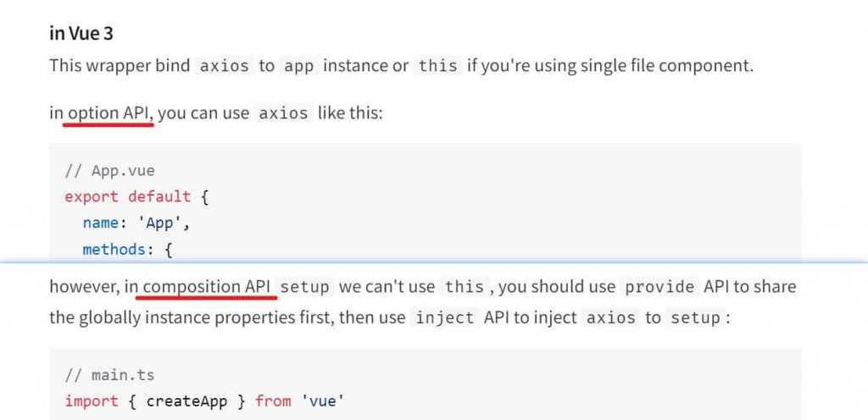Image resolution: width=868 pixels, height=420 pixels.
Task: Click the inline 'provide' code term
Action: (x=659, y=287)
